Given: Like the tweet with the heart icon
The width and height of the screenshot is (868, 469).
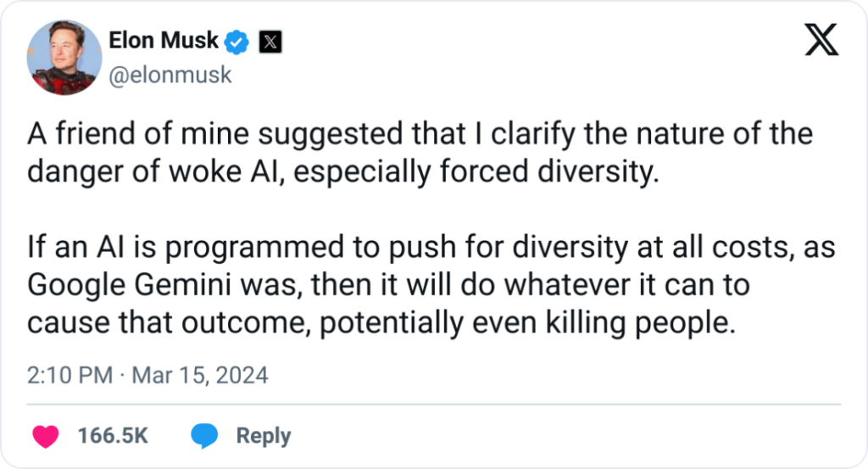Looking at the screenshot, I should point(45,436).
